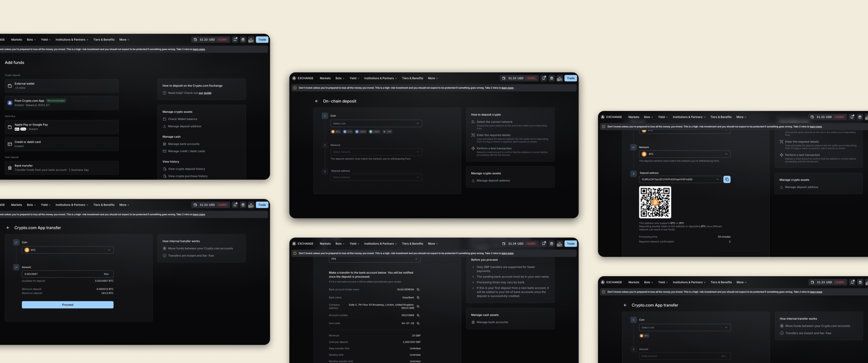
Task: Open Select network dropdown in On-chain deposit
Action: pos(376,152)
